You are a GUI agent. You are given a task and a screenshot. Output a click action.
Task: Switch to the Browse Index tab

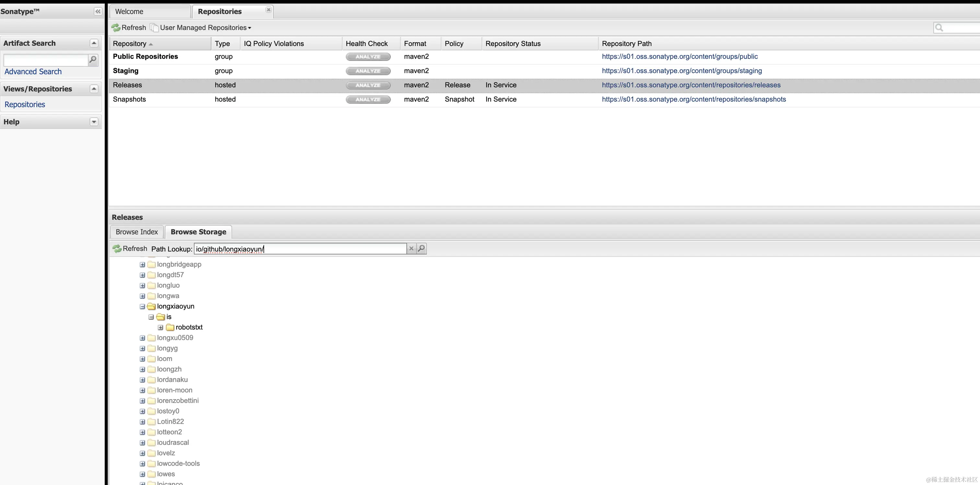[x=136, y=232]
